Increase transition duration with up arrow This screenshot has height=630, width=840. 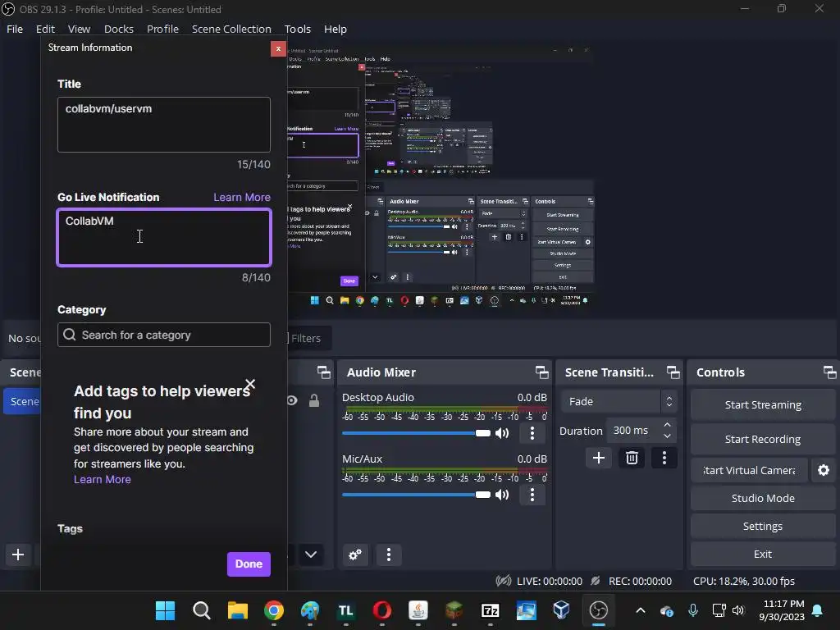click(667, 425)
